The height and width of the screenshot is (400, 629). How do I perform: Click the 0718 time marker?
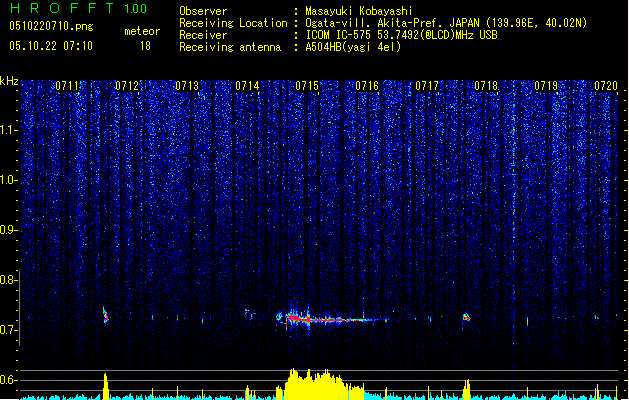486,86
